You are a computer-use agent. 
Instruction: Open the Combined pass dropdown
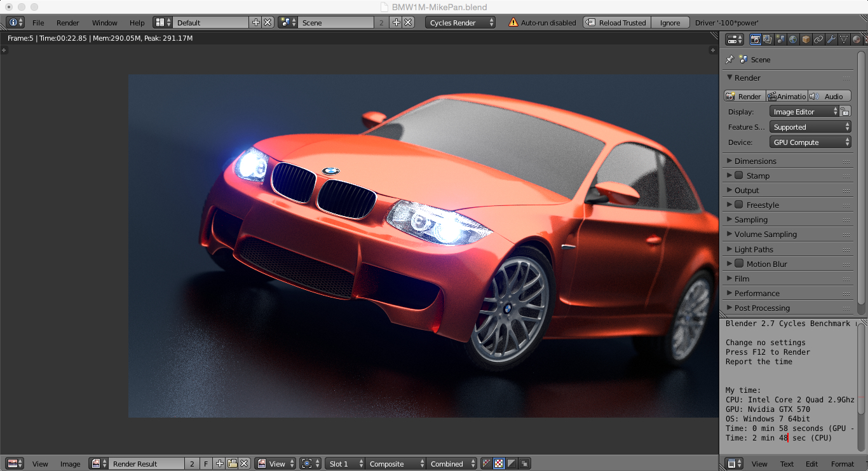451,463
